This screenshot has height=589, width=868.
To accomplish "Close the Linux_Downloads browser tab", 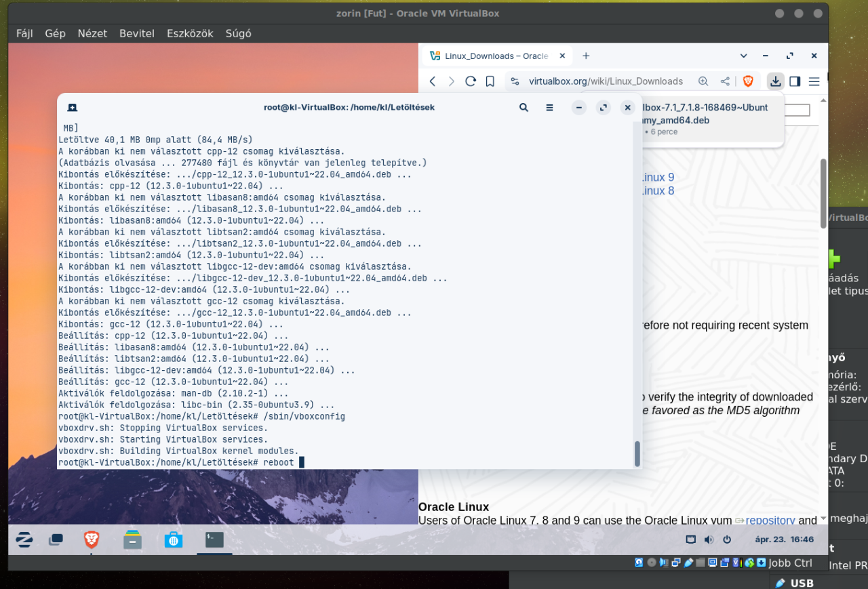I will (562, 56).
